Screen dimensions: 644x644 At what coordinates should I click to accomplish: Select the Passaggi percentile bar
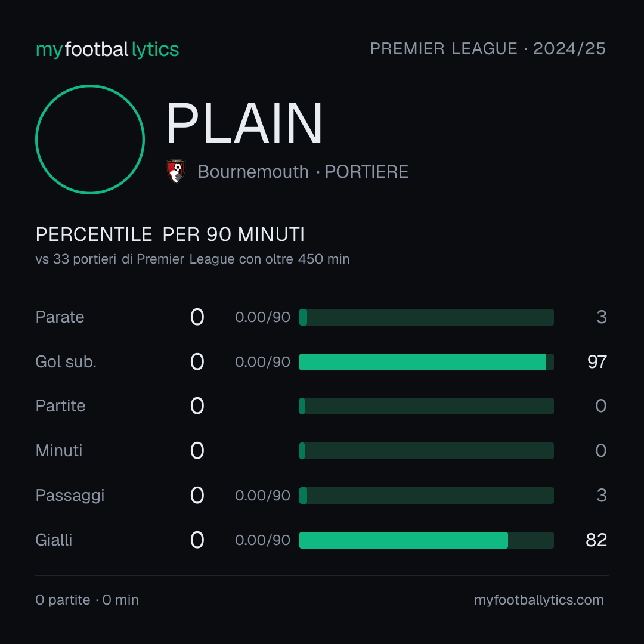tap(426, 496)
